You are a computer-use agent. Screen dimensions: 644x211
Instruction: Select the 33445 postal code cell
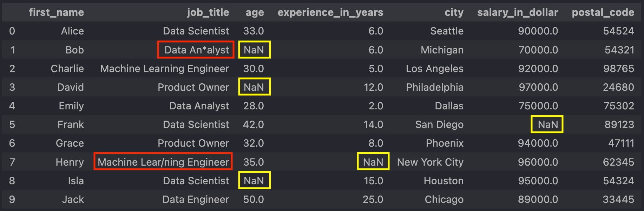[x=618, y=199]
